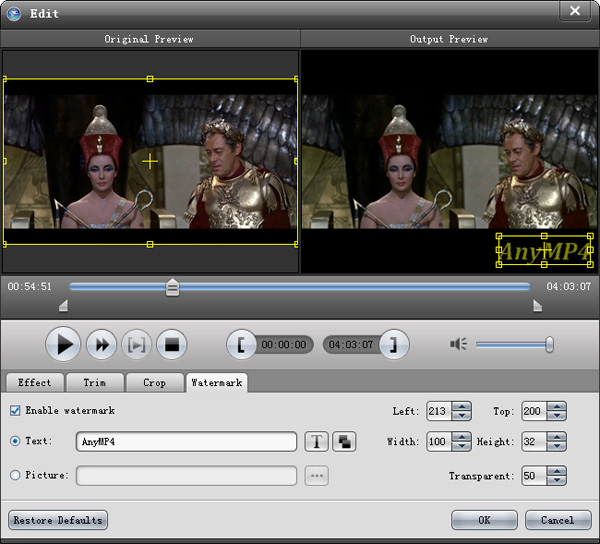This screenshot has height=544, width=600.
Task: Switch to the Effect tab
Action: pyautogui.click(x=35, y=383)
